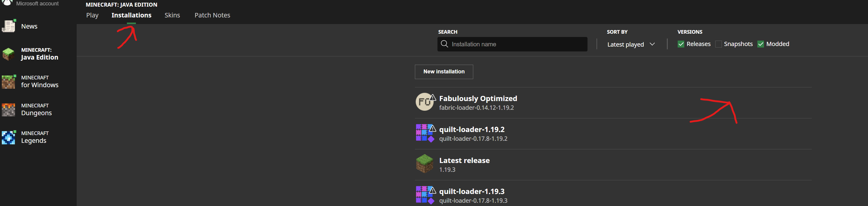Click the SORT BY label
This screenshot has width=868, height=206.
tap(617, 32)
